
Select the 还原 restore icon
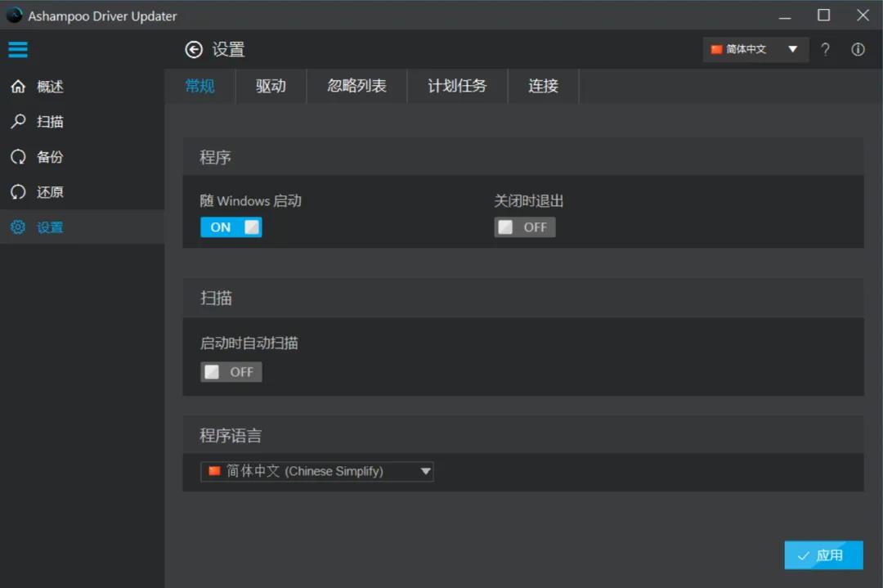tap(18, 191)
